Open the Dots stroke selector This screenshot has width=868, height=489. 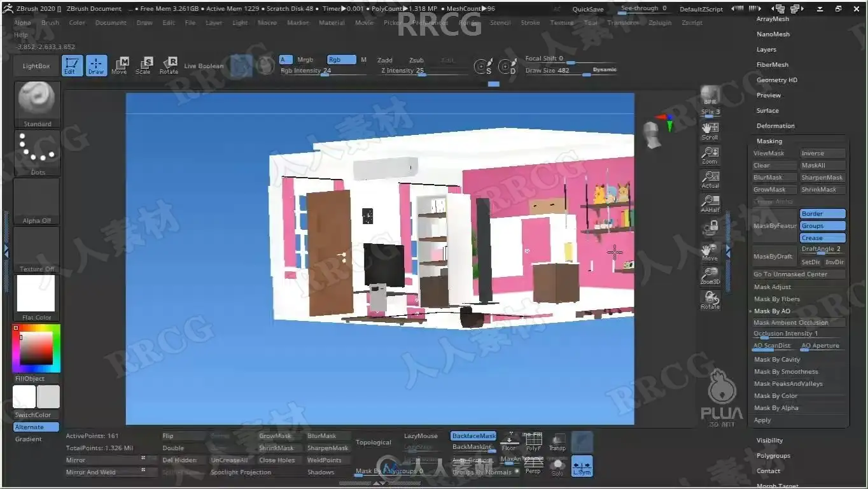pos(37,153)
